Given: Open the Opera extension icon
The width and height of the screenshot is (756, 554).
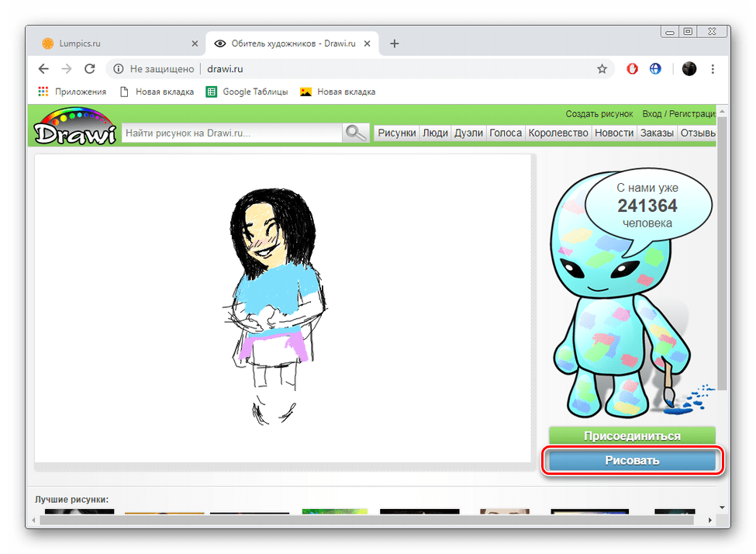Looking at the screenshot, I should click(x=633, y=69).
